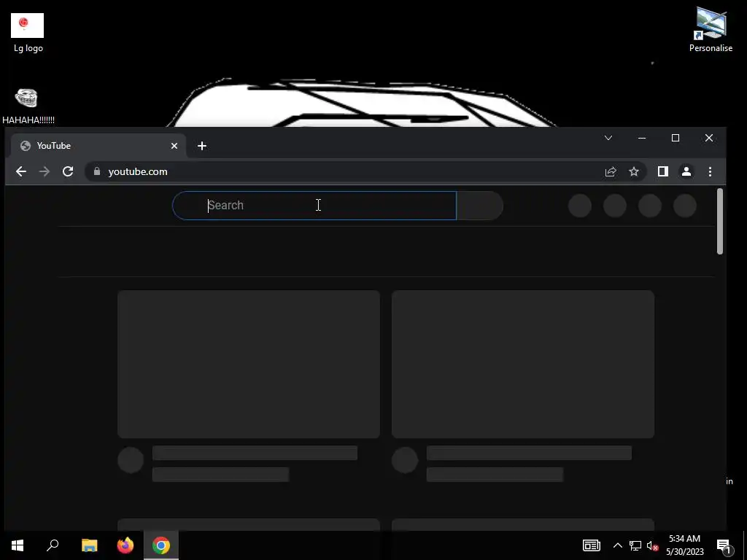Share this page with the share icon
The image size is (747, 560).
[611, 171]
